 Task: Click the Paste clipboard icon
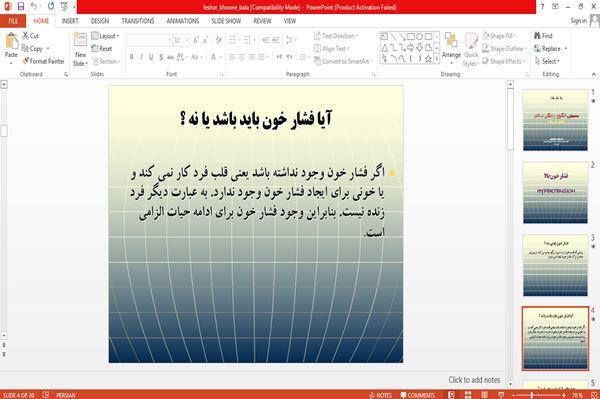tap(11, 41)
